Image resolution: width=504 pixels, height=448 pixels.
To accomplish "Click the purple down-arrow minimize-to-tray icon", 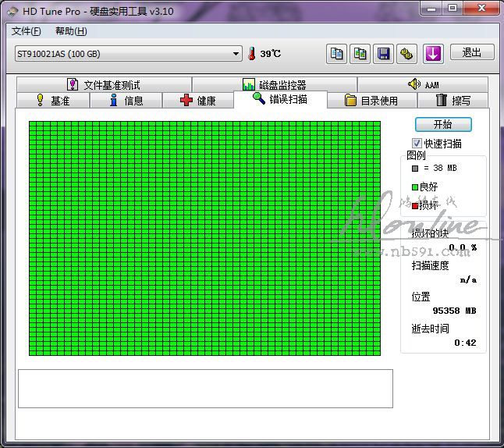I will coord(433,53).
